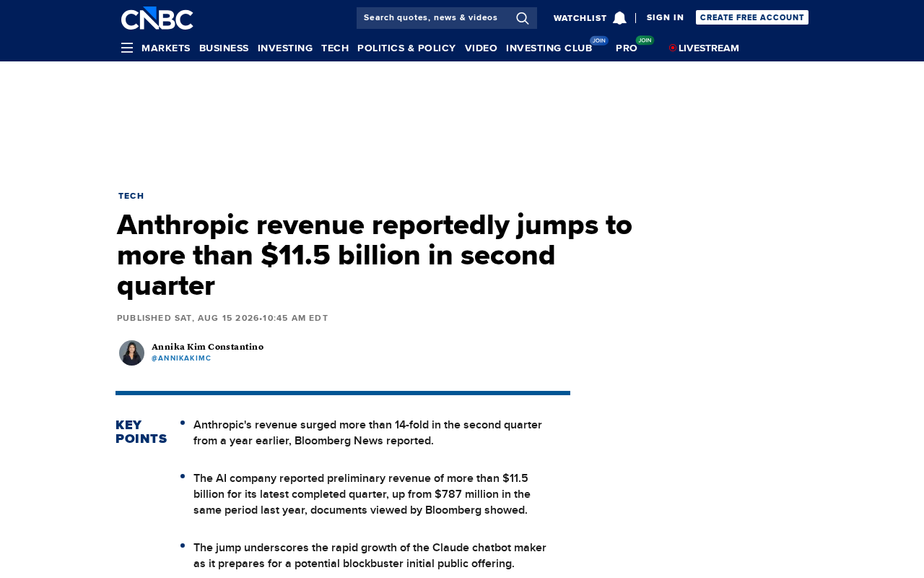The image size is (924, 578).
Task: Click key point about 'Claude chatbot maker'
Action: 370,556
